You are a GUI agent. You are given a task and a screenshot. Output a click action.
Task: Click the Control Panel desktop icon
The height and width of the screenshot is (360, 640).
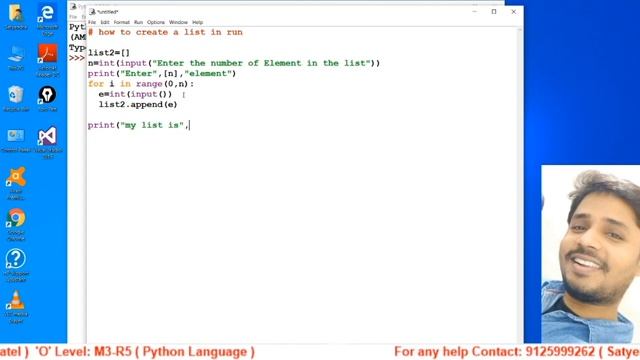click(x=16, y=140)
